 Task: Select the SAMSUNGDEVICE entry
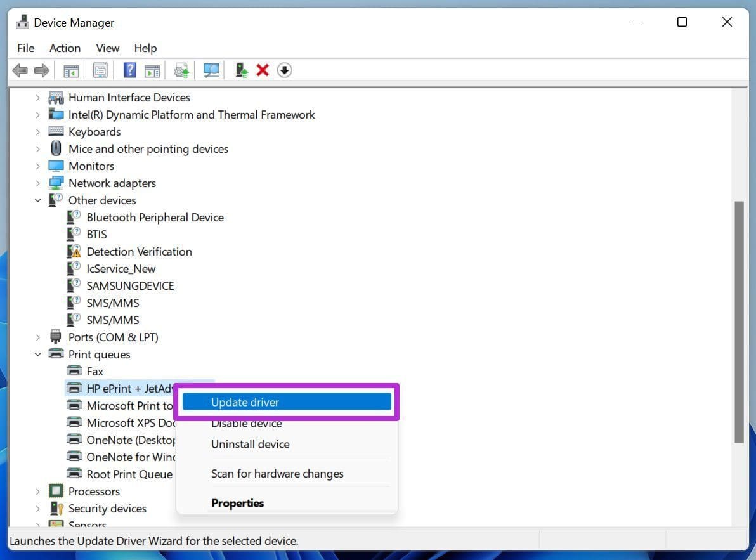pos(130,286)
